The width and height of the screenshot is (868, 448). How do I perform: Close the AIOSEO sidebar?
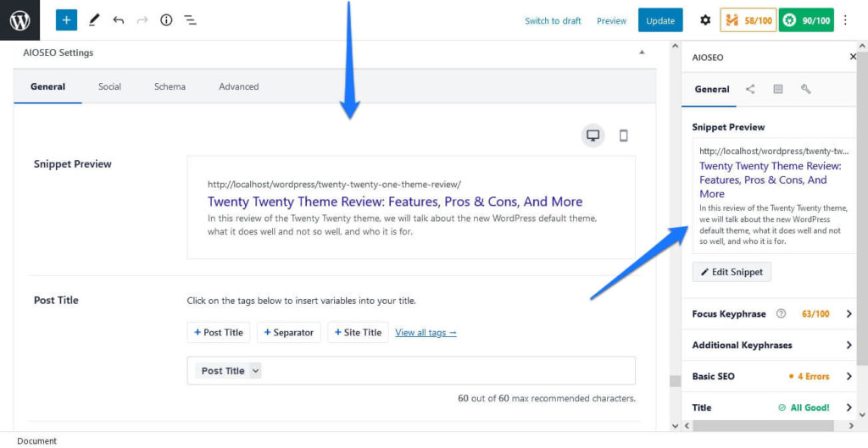point(853,57)
